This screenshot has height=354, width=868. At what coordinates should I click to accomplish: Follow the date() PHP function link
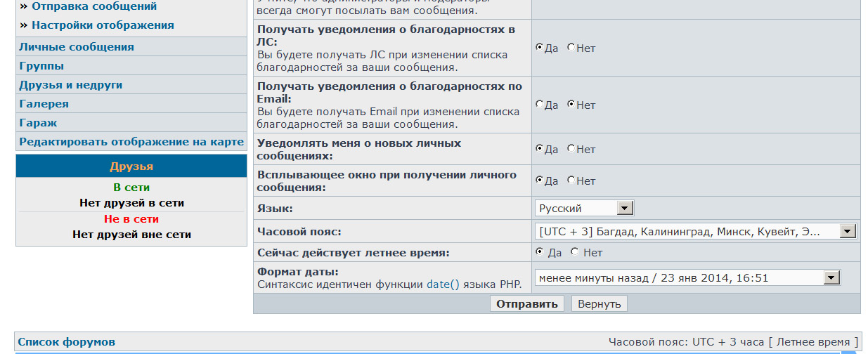[443, 284]
